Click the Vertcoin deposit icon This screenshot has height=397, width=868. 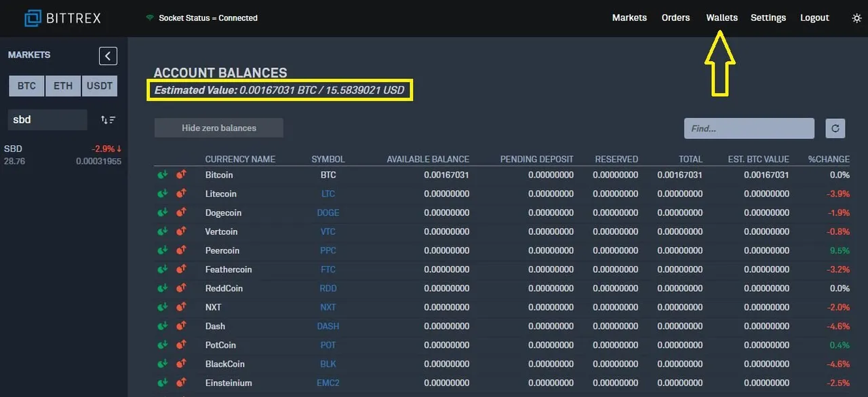(162, 231)
